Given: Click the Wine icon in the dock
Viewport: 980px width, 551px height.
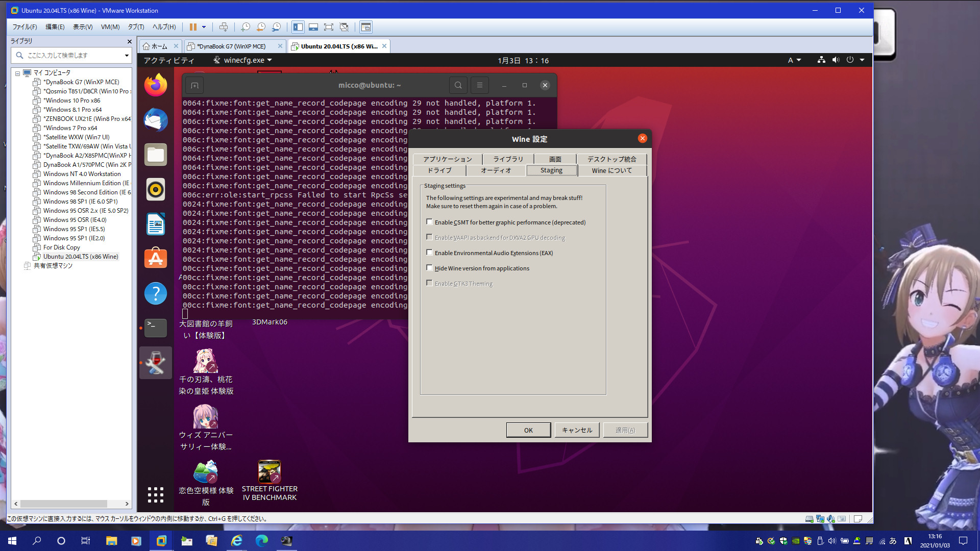Looking at the screenshot, I should point(156,363).
